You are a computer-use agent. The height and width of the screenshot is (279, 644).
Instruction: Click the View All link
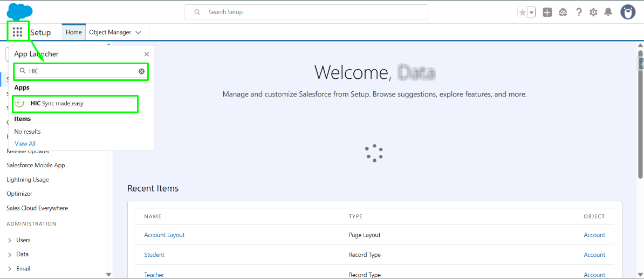[x=25, y=144]
